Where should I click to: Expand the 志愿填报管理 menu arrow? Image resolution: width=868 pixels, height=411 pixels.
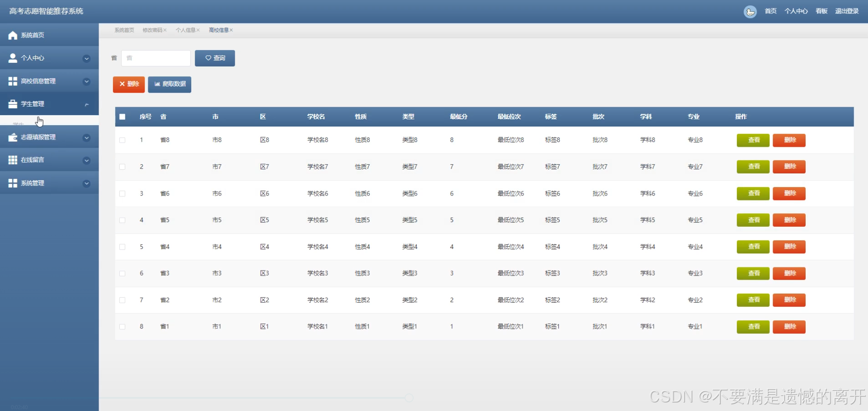pyautogui.click(x=86, y=138)
